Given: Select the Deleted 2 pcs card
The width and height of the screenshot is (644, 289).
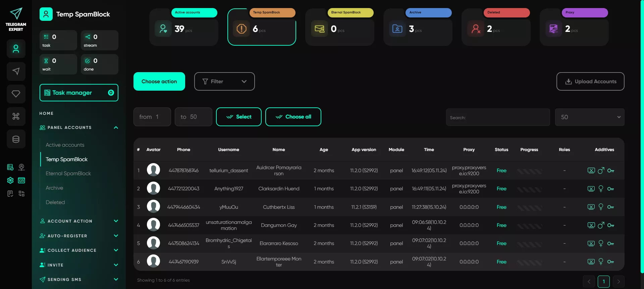Looking at the screenshot, I should click(x=496, y=27).
